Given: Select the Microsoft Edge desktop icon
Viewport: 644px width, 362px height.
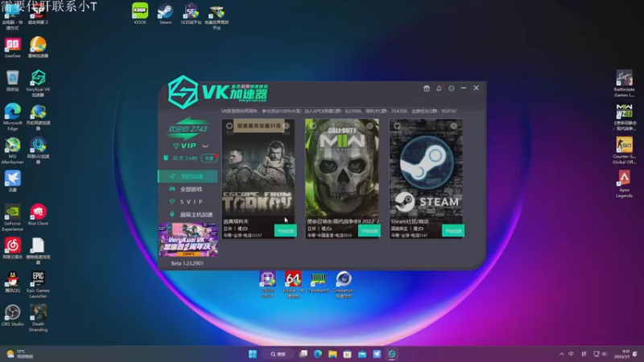Looking at the screenshot, I should [x=12, y=117].
